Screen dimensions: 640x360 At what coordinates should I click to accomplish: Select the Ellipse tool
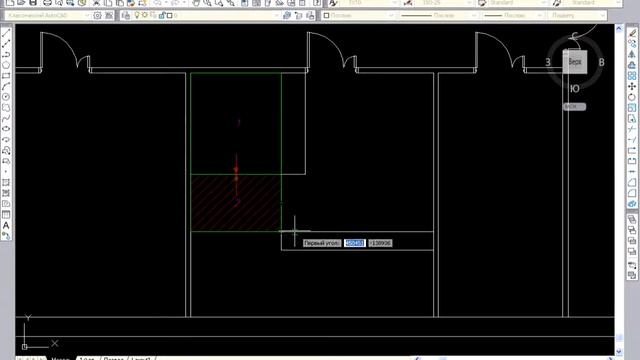[x=6, y=129]
